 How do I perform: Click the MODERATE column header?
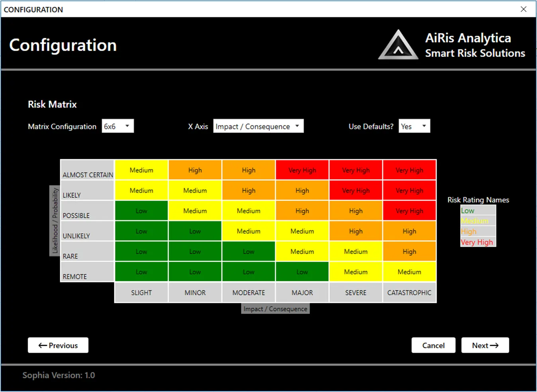(x=249, y=293)
